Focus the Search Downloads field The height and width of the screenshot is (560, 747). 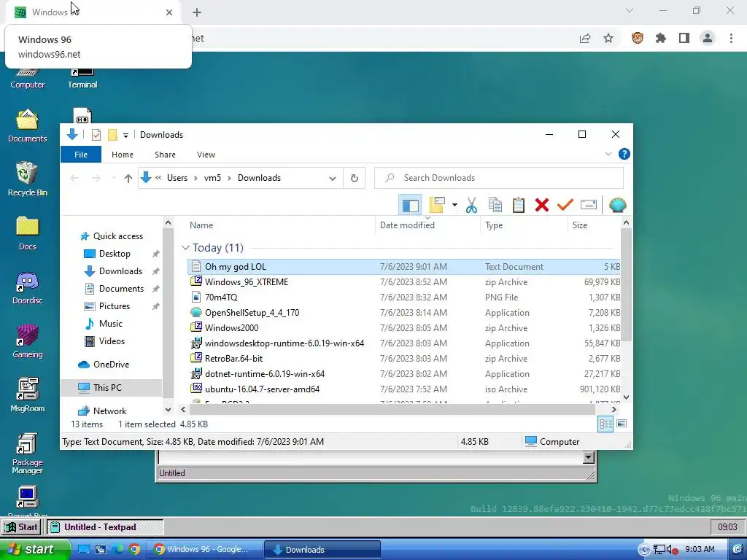click(499, 178)
